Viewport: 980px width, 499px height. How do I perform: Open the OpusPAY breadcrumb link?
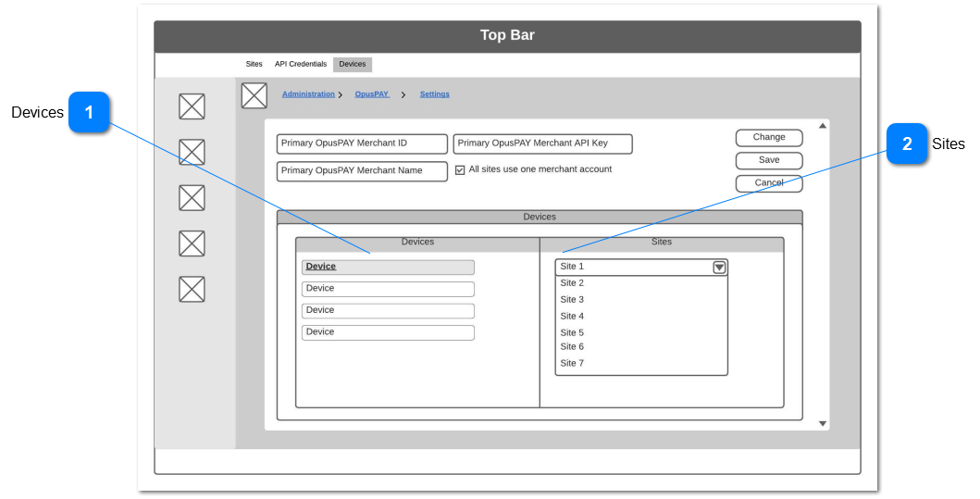[371, 94]
